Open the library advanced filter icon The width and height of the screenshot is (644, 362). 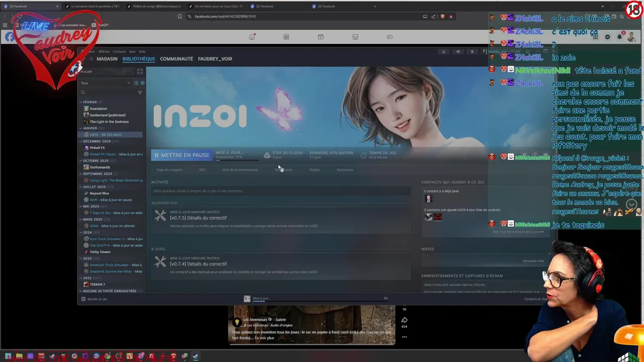140,93
